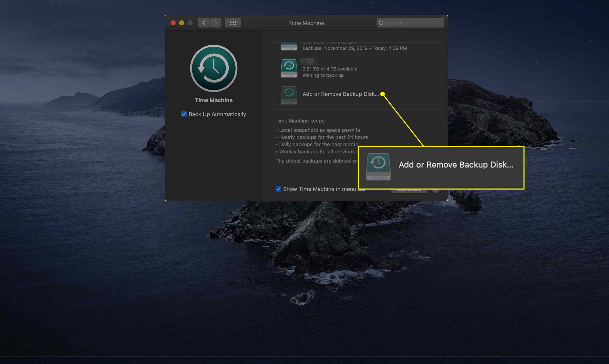The width and height of the screenshot is (609, 364).
Task: Click the dimmed Add or Remove disk icon
Action: point(289,95)
